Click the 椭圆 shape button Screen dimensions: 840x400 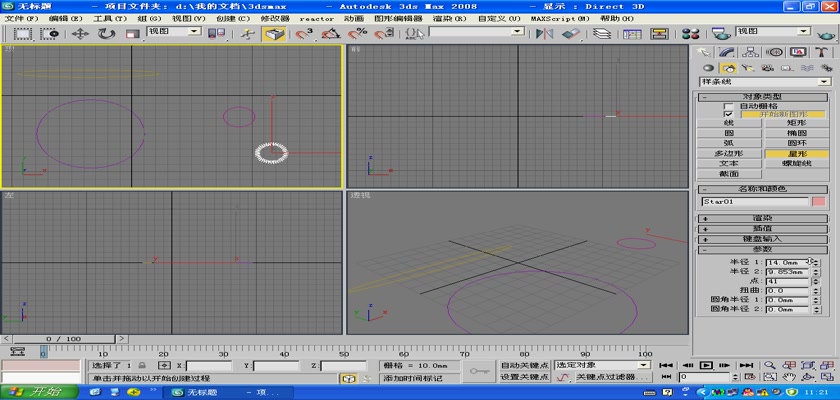click(x=797, y=133)
